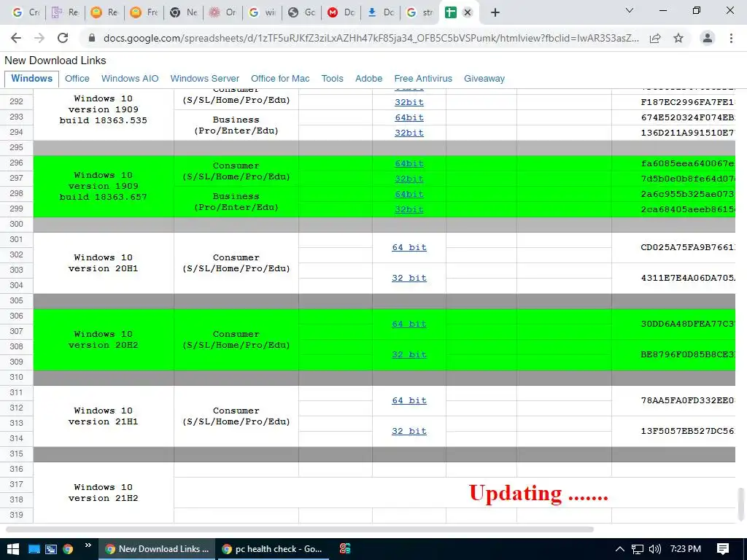Image resolution: width=747 pixels, height=560 pixels.
Task: Open the colorful app icon in taskbar
Action: tap(345, 549)
